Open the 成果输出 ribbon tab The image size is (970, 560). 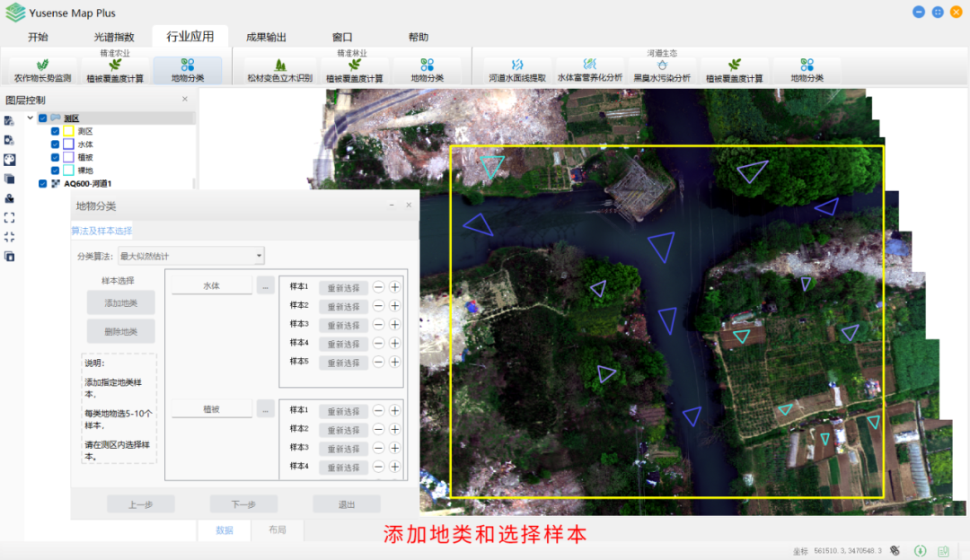point(266,37)
